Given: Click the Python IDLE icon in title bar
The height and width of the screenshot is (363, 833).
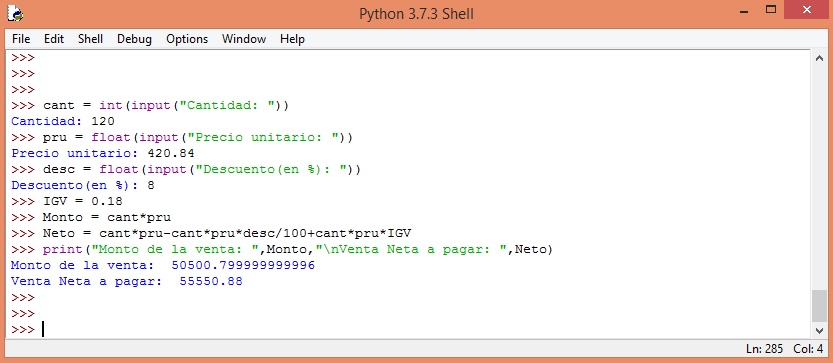Looking at the screenshot, I should [x=14, y=13].
